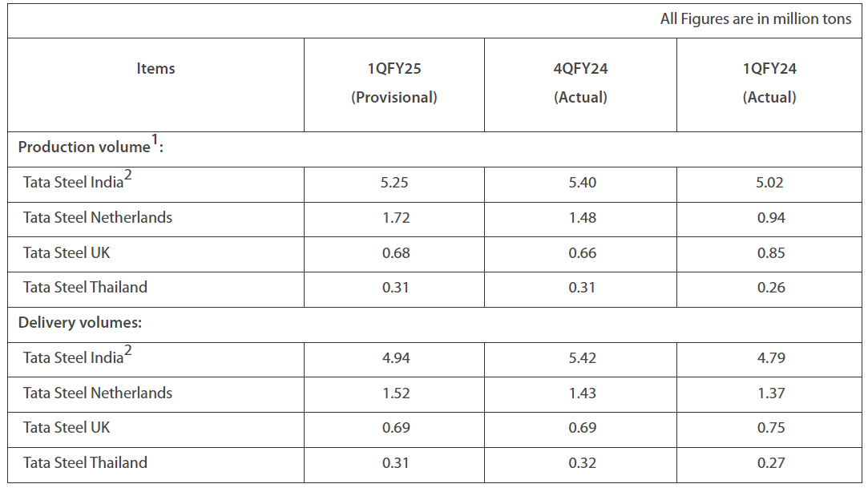The image size is (868, 488).
Task: Click the Items column header
Action: coord(155,69)
